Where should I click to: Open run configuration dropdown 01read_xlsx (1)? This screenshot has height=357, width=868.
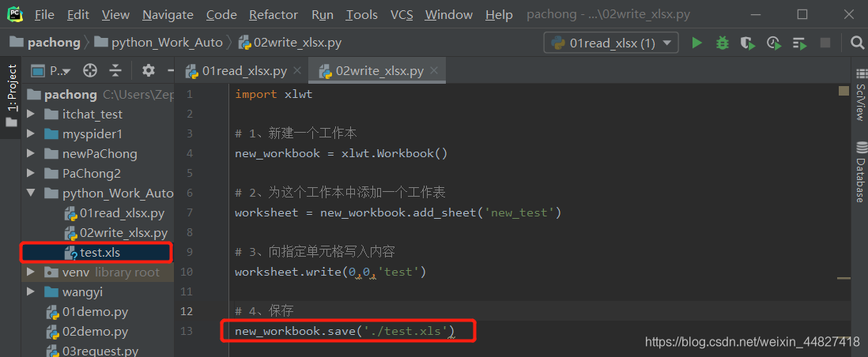(x=611, y=43)
